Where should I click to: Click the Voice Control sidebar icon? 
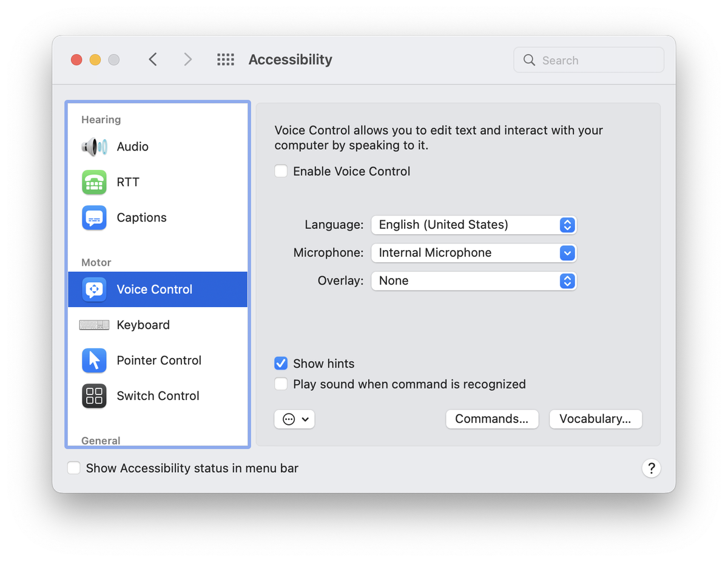[x=94, y=289]
